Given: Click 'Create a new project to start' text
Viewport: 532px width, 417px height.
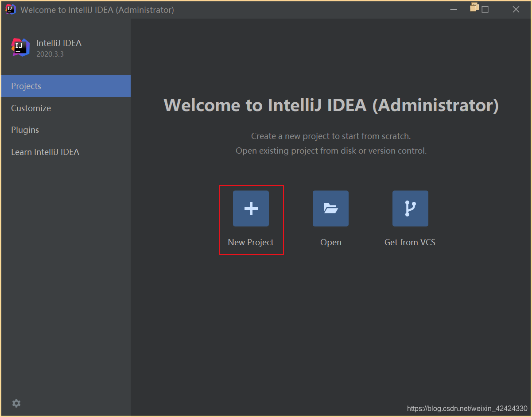Looking at the screenshot, I should (331, 136).
